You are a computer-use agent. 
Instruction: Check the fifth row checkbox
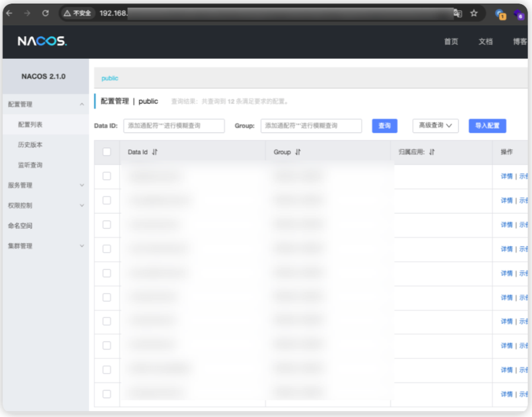tap(107, 273)
